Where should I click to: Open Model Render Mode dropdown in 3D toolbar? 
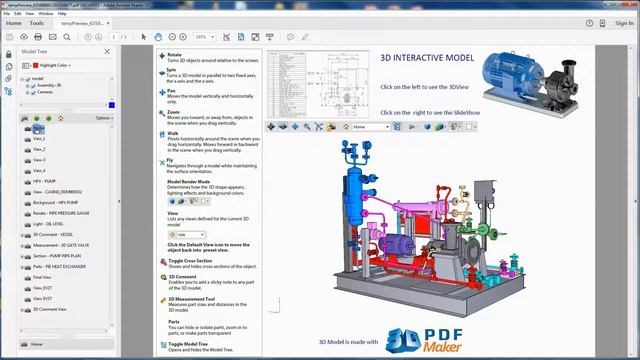(440, 127)
